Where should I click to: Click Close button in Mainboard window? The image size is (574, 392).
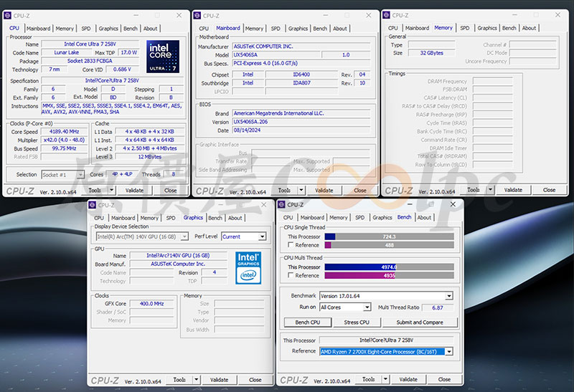click(360, 190)
